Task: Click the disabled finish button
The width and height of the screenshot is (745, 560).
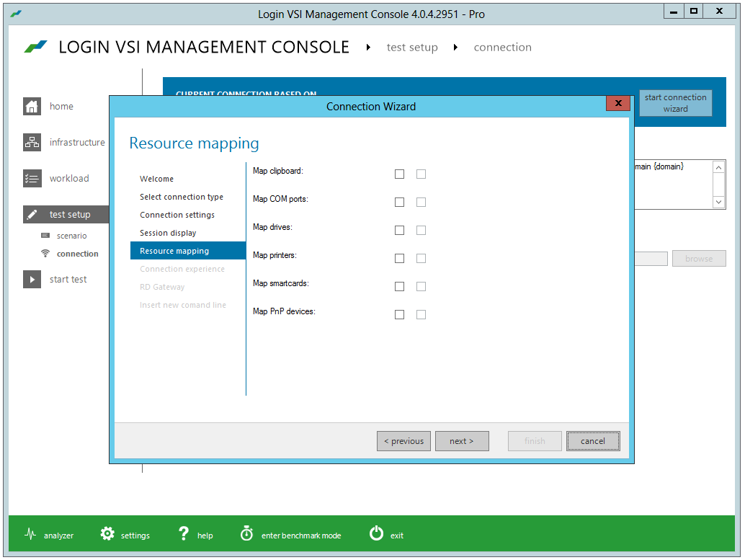Action: (x=535, y=441)
